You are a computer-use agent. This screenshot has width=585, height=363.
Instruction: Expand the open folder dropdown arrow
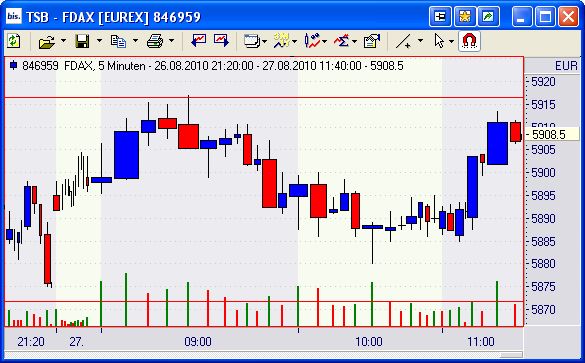[x=63, y=40]
